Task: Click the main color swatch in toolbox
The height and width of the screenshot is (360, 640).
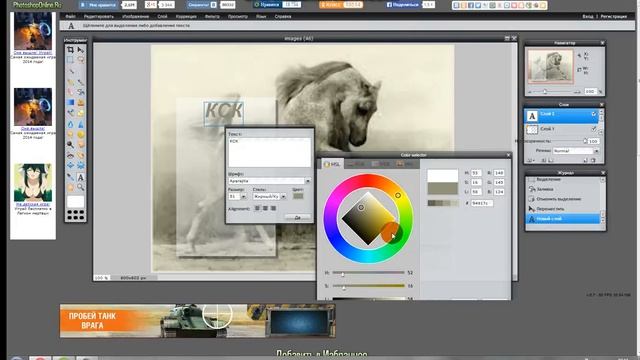Action: pos(76,201)
